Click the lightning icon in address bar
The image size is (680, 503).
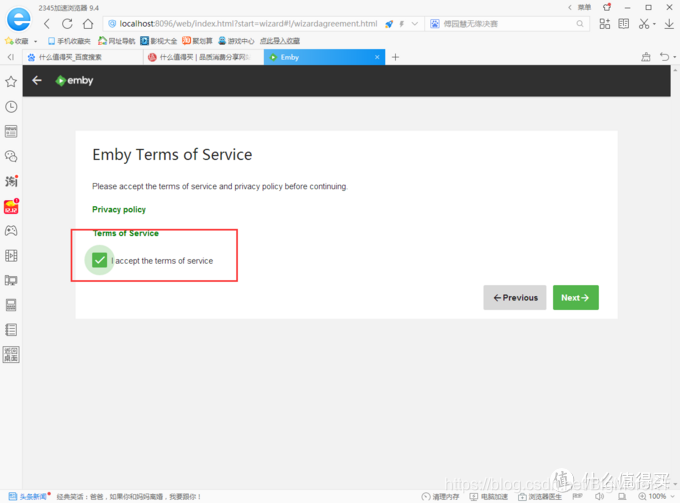[x=402, y=24]
